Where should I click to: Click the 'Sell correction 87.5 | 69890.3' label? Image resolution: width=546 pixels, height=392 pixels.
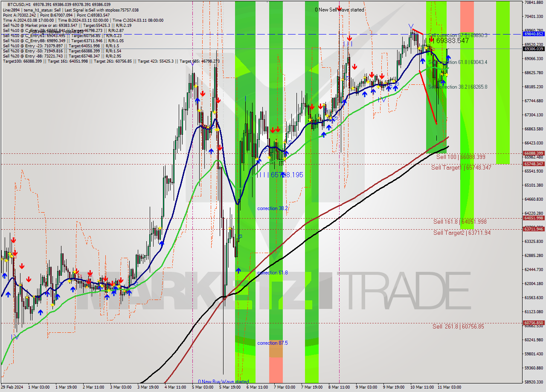(458, 35)
